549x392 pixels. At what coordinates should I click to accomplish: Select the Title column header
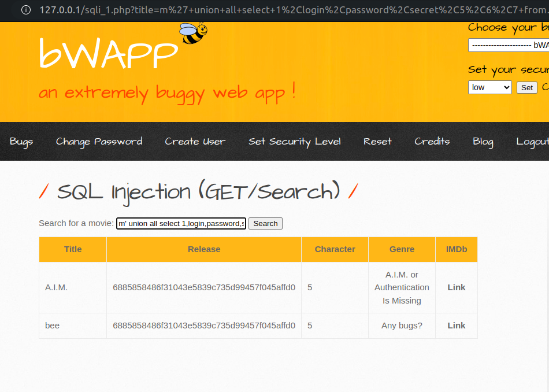click(x=73, y=249)
